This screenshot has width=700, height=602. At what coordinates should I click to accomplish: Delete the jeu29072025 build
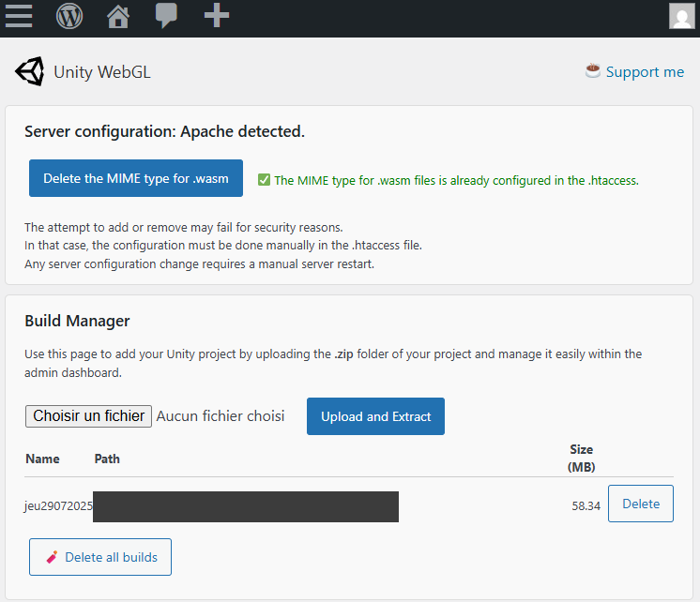641,504
